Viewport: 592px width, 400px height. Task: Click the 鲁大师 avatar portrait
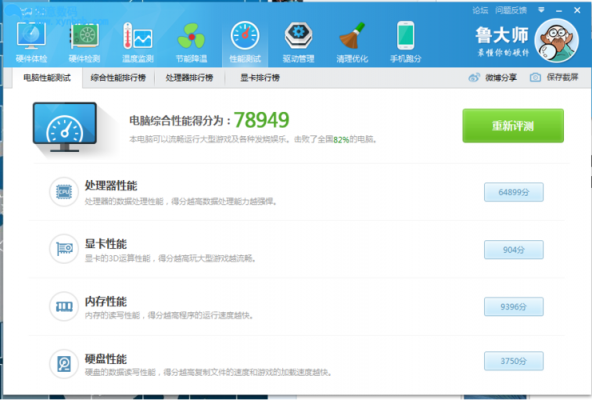pos(557,40)
